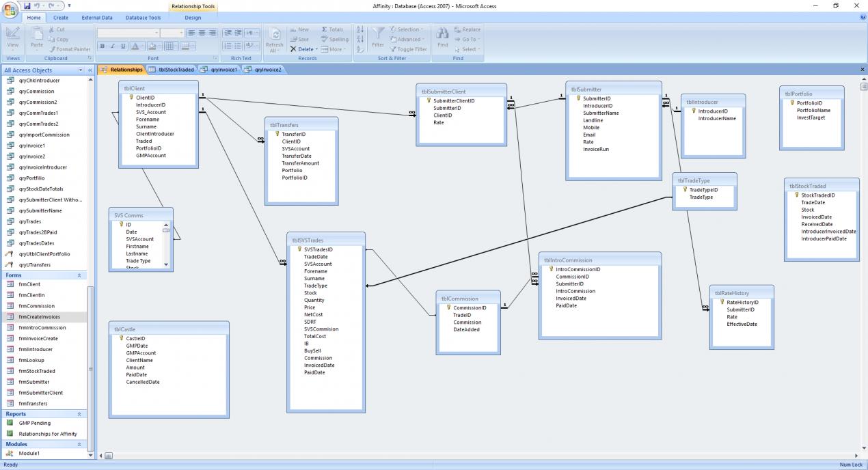Viewport: 868px width, 470px height.
Task: Toggle Italic formatting in Font group
Action: click(x=112, y=46)
